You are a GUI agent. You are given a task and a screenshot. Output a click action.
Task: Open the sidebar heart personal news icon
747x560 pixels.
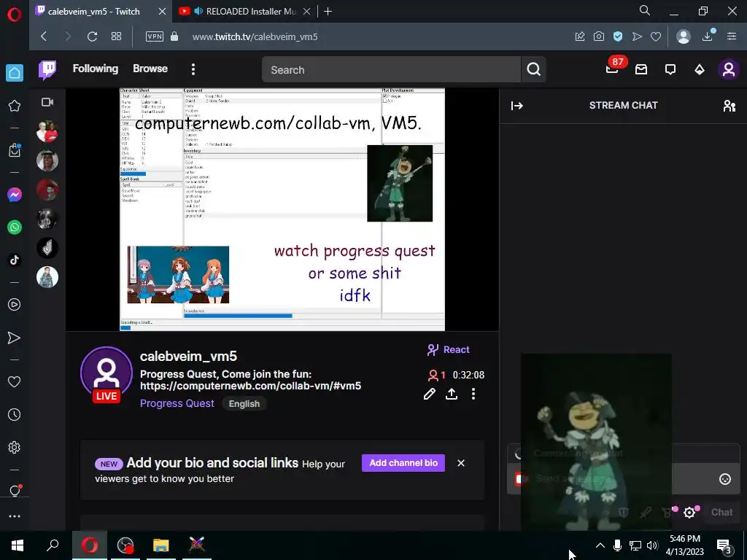pyautogui.click(x=15, y=382)
